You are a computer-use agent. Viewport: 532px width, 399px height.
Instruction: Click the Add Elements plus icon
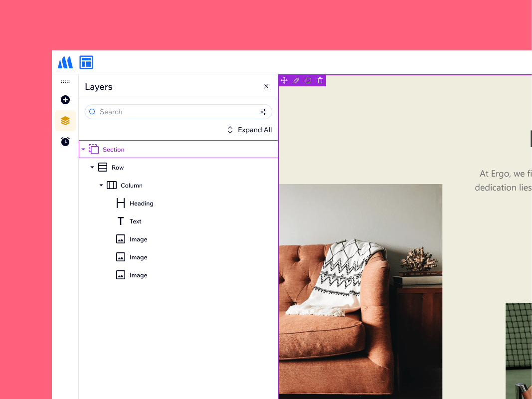65,100
